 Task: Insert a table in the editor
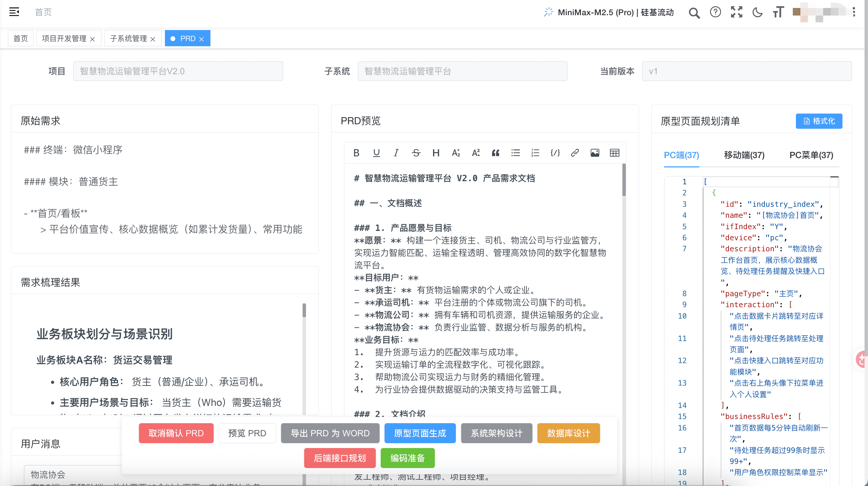tap(614, 153)
